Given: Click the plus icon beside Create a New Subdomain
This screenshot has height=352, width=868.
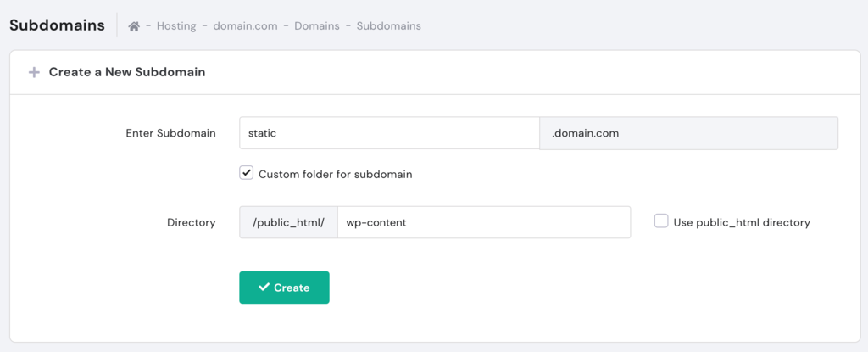Looking at the screenshot, I should [34, 72].
